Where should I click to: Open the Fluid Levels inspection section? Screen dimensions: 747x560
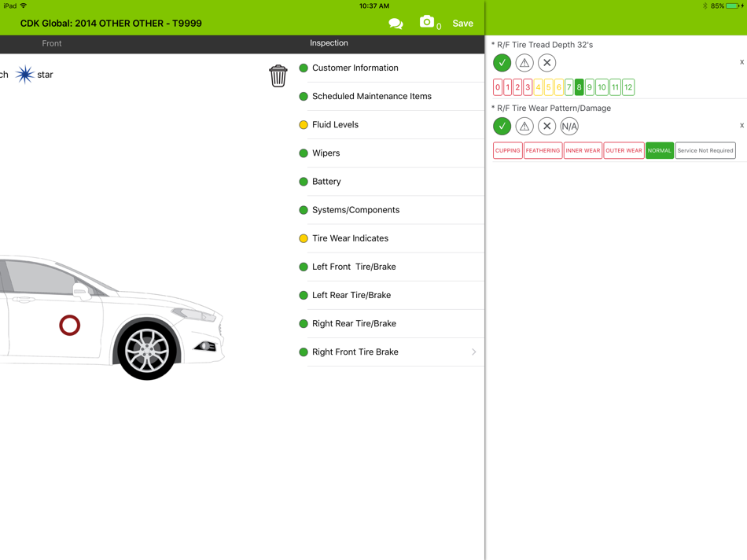click(x=335, y=124)
